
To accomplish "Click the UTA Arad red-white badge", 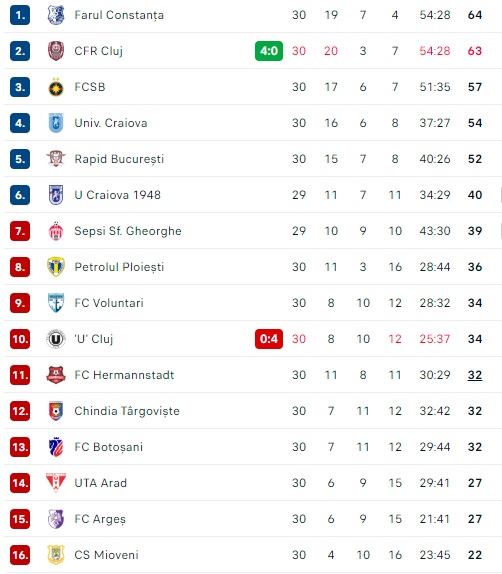I will 56,483.
